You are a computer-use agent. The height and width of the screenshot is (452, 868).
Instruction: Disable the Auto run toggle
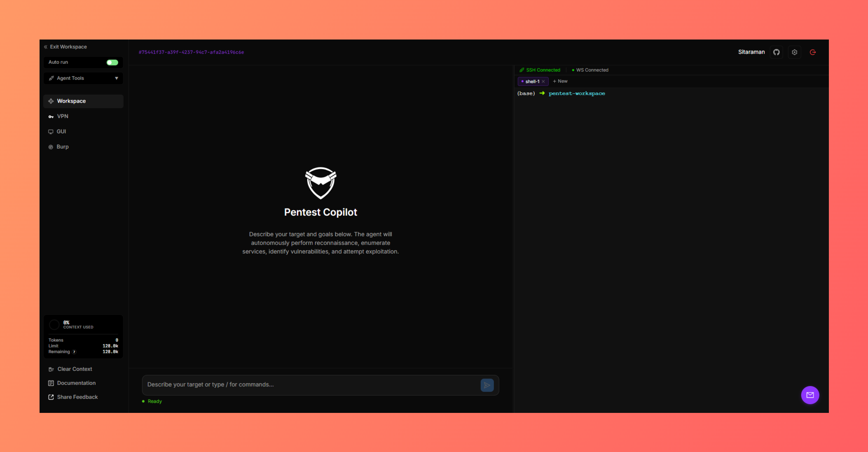pos(112,62)
